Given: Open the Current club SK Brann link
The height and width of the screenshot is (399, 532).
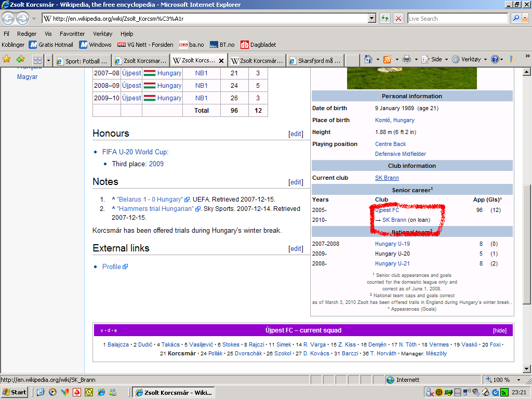Looking at the screenshot, I should tap(387, 178).
